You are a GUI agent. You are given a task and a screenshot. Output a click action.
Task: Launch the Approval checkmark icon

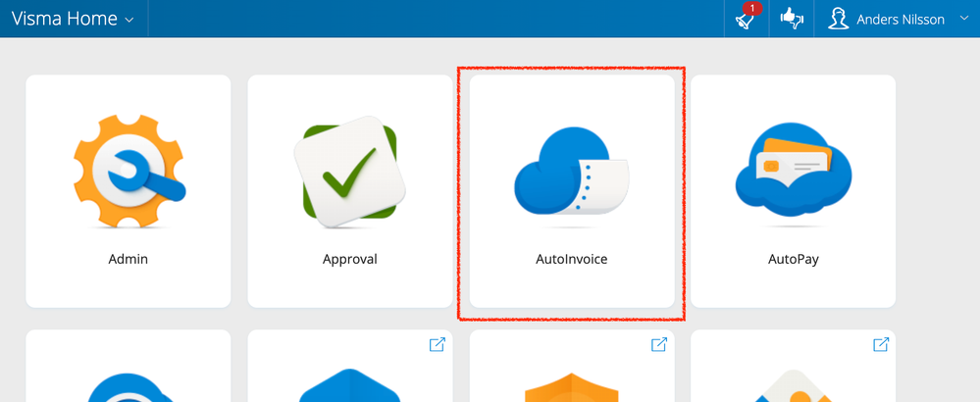[x=350, y=171]
